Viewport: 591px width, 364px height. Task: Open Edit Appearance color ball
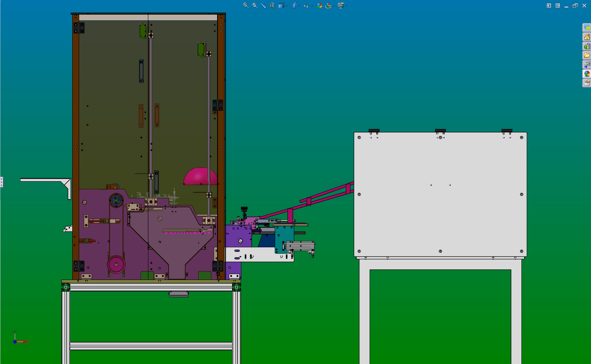pos(319,5)
